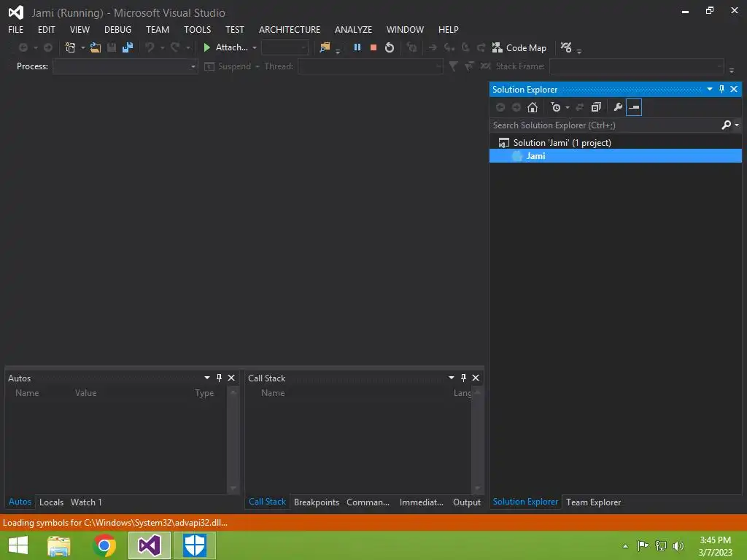Switch to the Call Stack tab
This screenshot has width=747, height=560.
(x=267, y=502)
